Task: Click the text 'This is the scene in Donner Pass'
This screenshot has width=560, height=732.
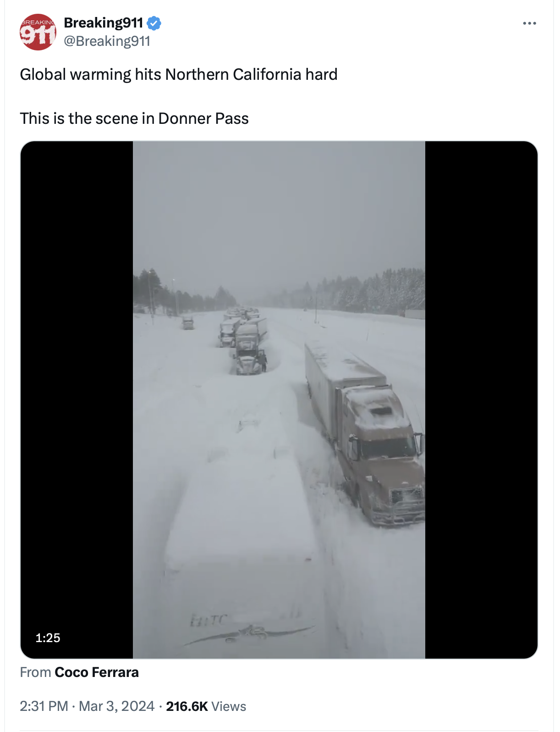Action: (134, 118)
